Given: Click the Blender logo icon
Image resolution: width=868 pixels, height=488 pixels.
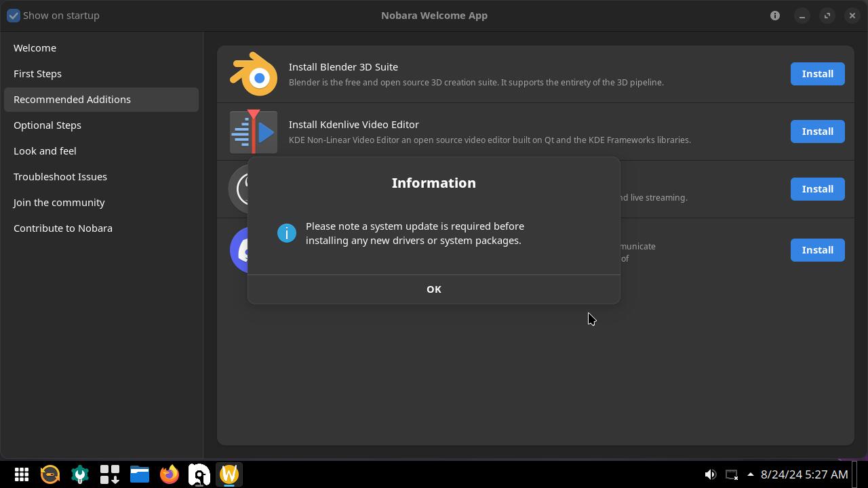Looking at the screenshot, I should pyautogui.click(x=254, y=74).
